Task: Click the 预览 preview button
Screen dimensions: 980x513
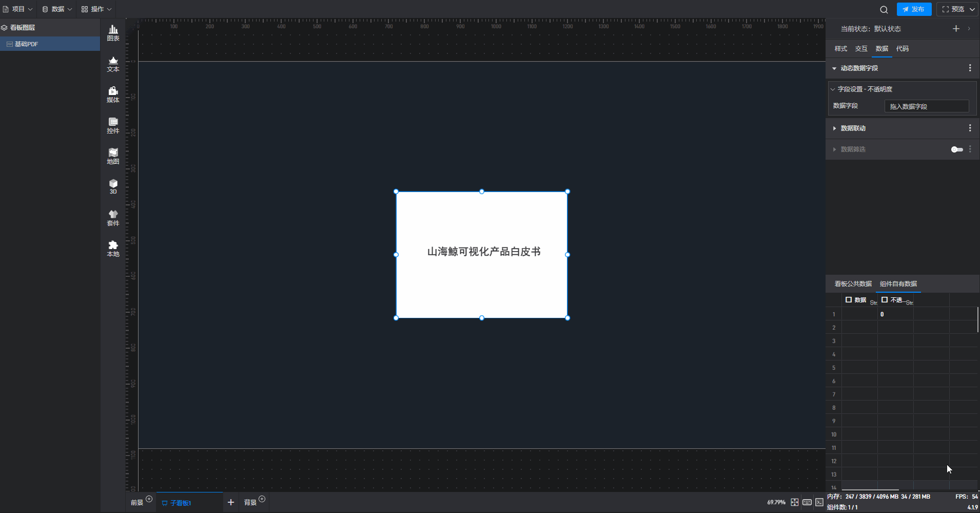Action: point(953,9)
